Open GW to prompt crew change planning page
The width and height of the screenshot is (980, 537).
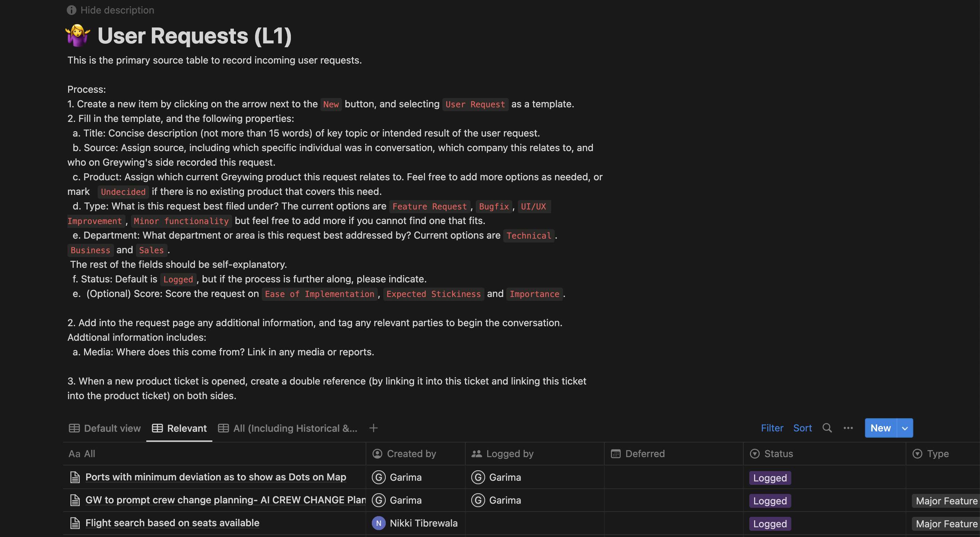225,500
